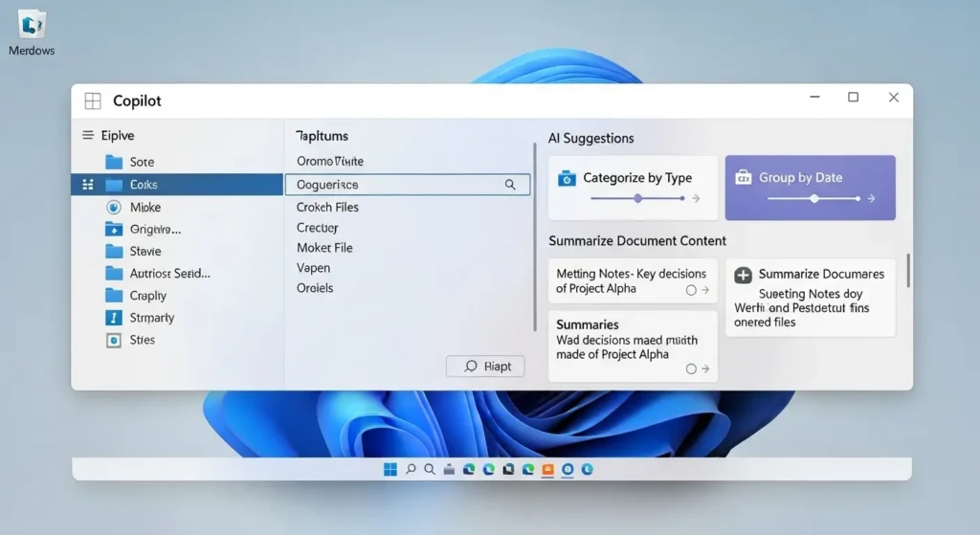Adjust the Categorize by Type slider
The width and height of the screenshot is (980, 535).
point(637,198)
